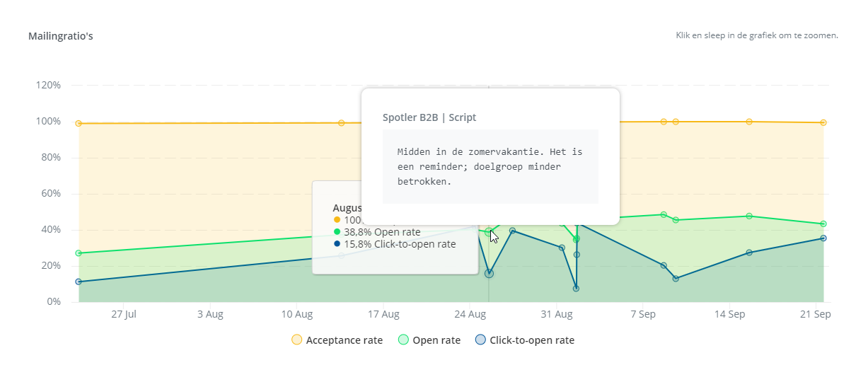868x365 pixels.
Task: Select the first Acceptance rate data point
Action: click(x=79, y=123)
